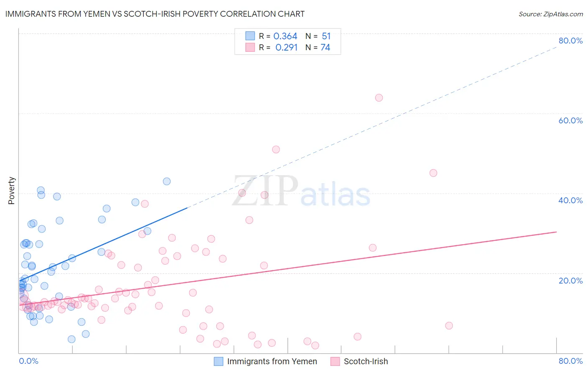The width and height of the screenshot is (588, 373).
Task: Click the chart title text
Action: point(155,14)
